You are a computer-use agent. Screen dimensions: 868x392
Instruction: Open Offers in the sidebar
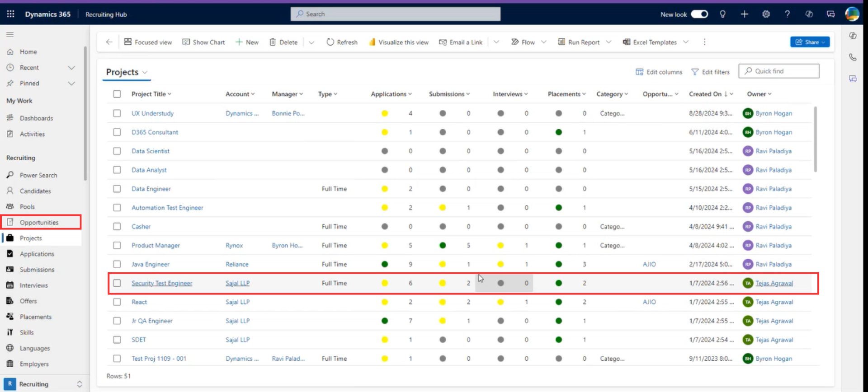tap(28, 301)
